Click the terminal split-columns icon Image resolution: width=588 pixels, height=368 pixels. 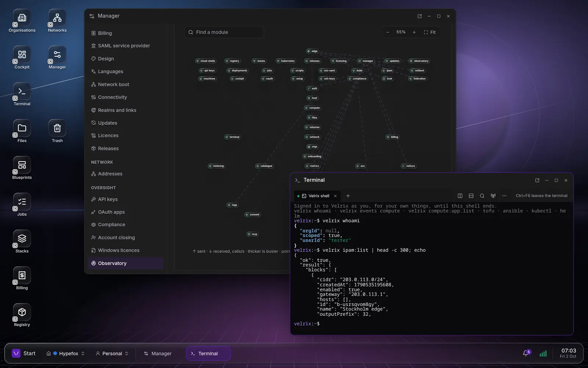(460, 196)
